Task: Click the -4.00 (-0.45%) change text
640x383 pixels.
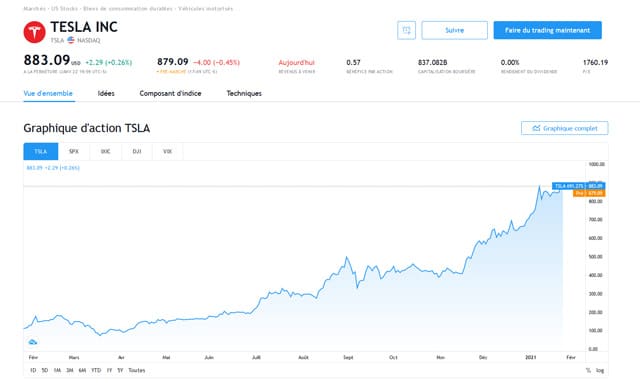Action: [x=216, y=62]
